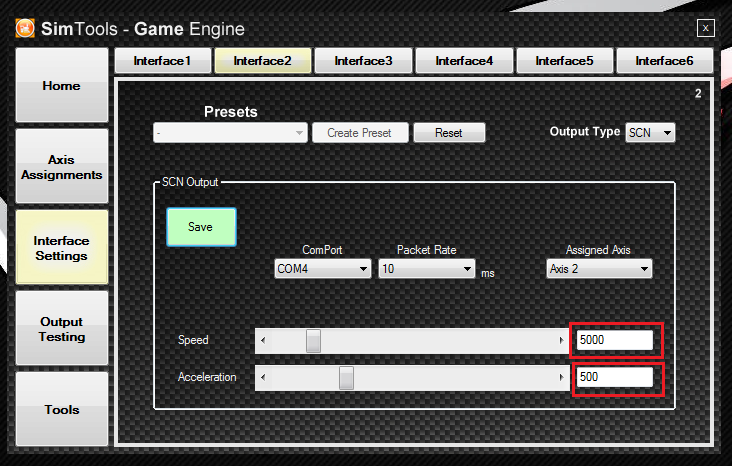Click the Acceleration value field showing 500

point(615,377)
